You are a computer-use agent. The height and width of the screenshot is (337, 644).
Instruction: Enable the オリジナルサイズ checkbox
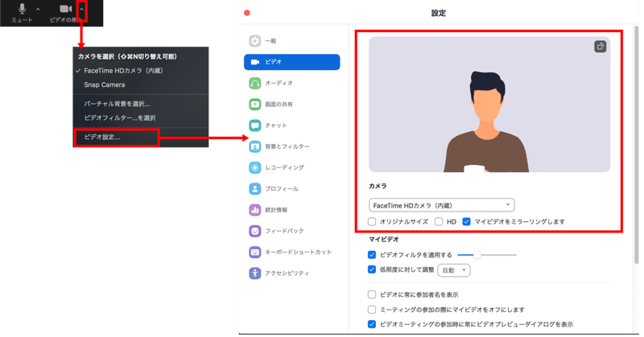coord(372,222)
